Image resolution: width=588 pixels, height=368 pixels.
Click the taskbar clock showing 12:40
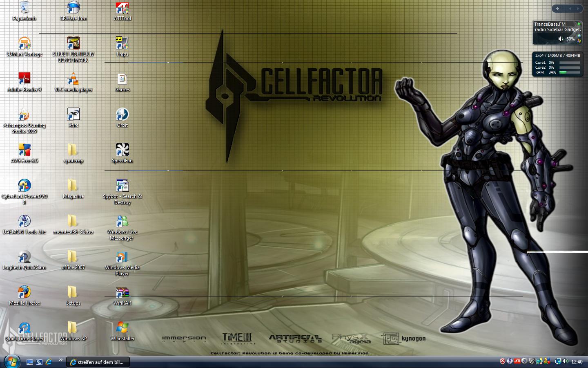coord(577,362)
